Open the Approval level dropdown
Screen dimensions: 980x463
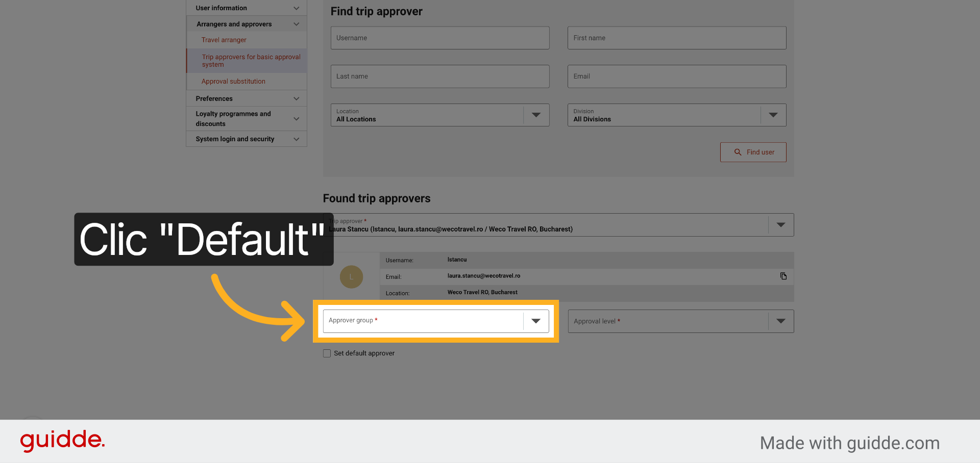click(681, 321)
